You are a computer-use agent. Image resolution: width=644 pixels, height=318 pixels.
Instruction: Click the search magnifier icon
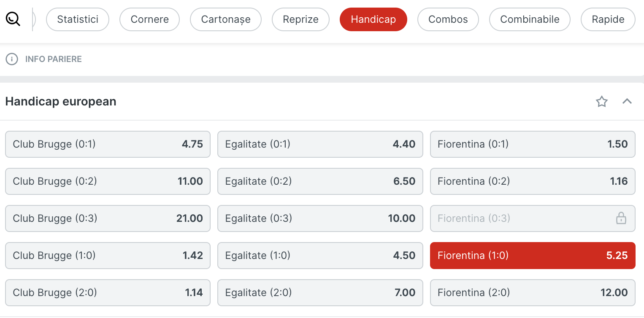point(13,19)
